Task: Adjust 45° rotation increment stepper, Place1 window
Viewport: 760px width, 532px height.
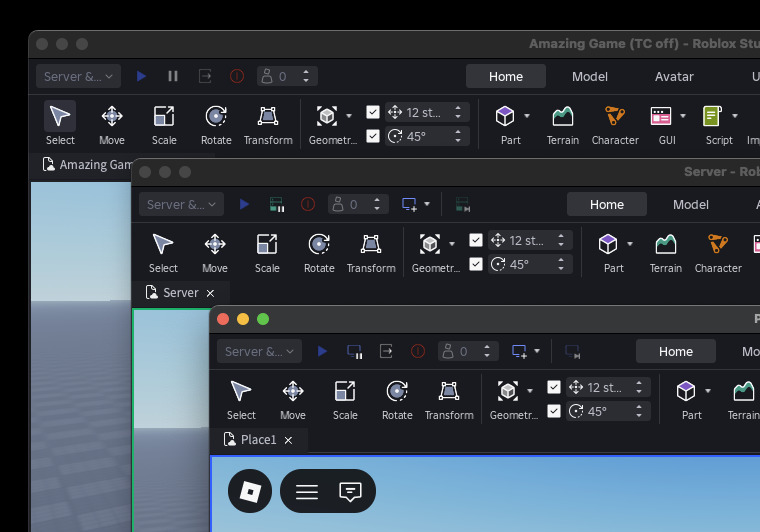Action: [639, 411]
